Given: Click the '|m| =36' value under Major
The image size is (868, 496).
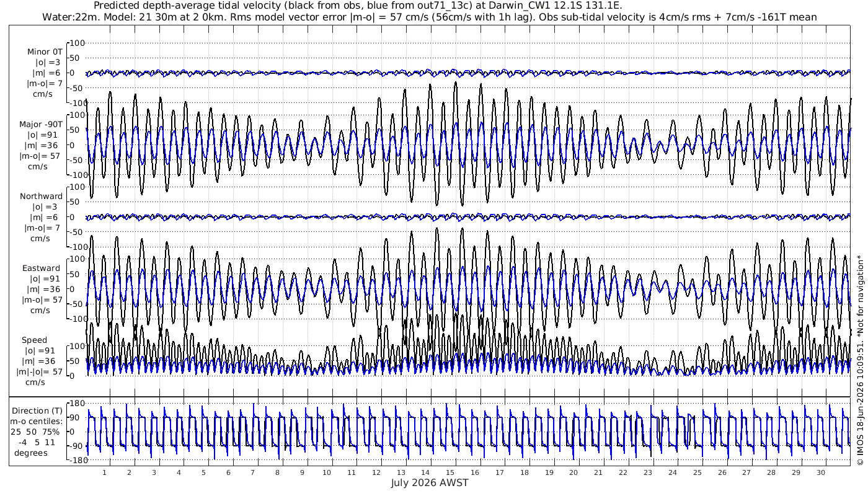Looking at the screenshot, I should pos(42,145).
